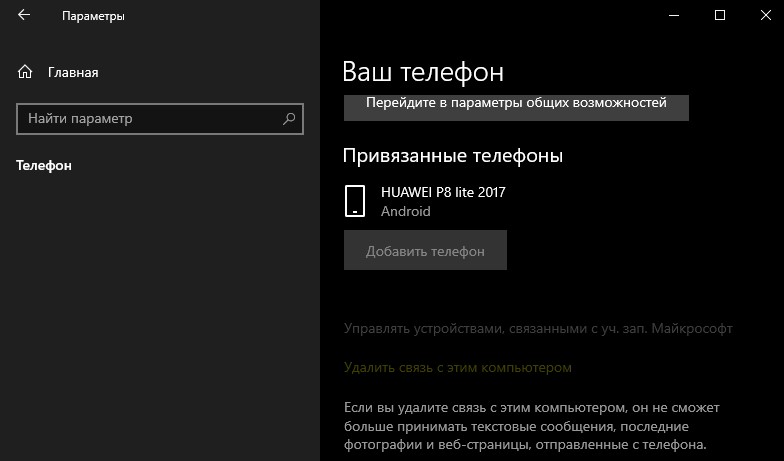Viewport: 784px width, 461px height.
Task: Select the HUAWEI P8 lite phone icon
Action: tap(355, 201)
